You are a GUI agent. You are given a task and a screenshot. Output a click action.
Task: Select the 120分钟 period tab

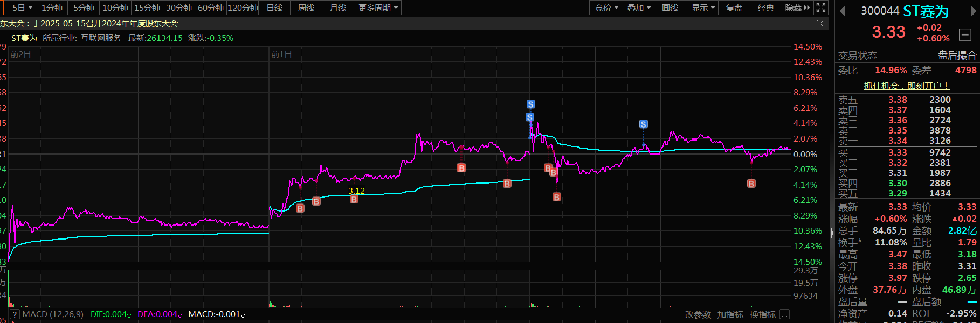243,8
